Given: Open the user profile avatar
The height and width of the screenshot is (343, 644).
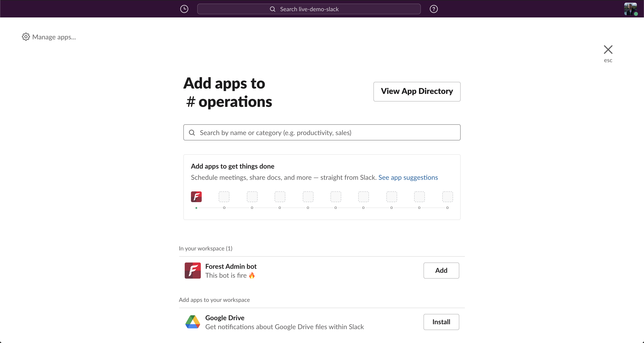Looking at the screenshot, I should click(x=630, y=9).
